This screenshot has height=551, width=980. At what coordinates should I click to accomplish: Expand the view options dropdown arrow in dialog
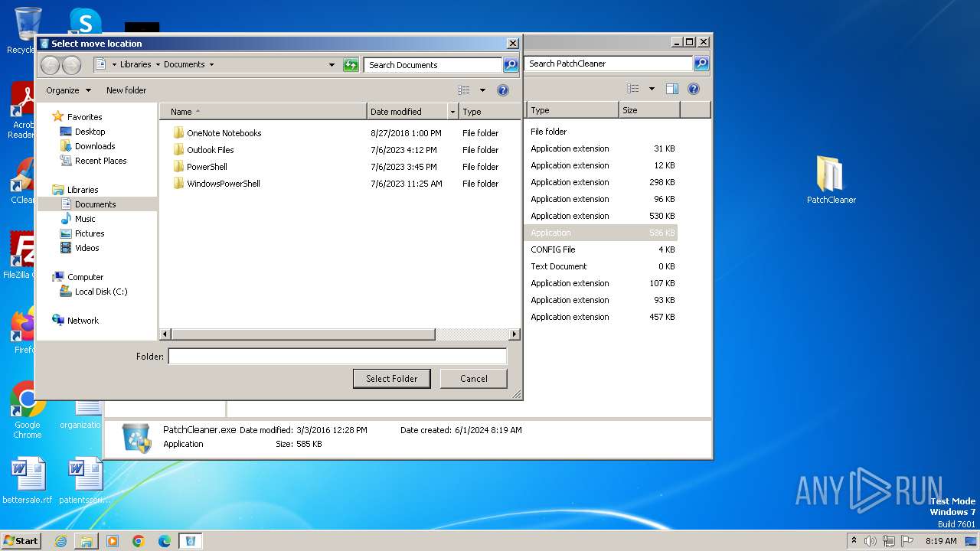[x=482, y=90]
